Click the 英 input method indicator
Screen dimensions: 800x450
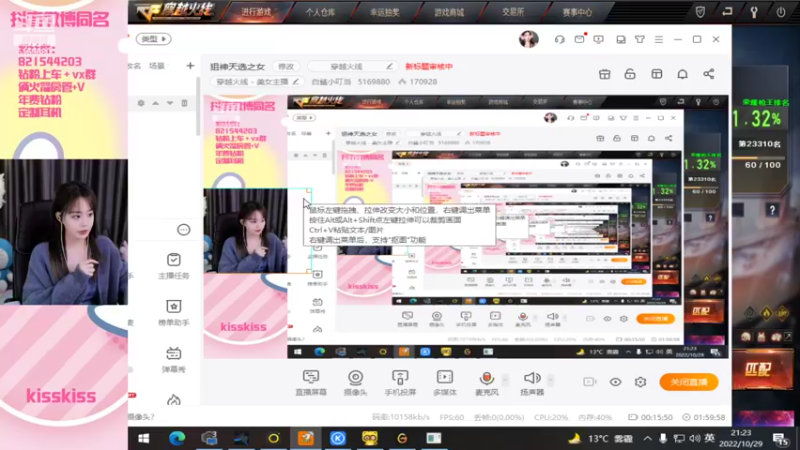pos(710,438)
